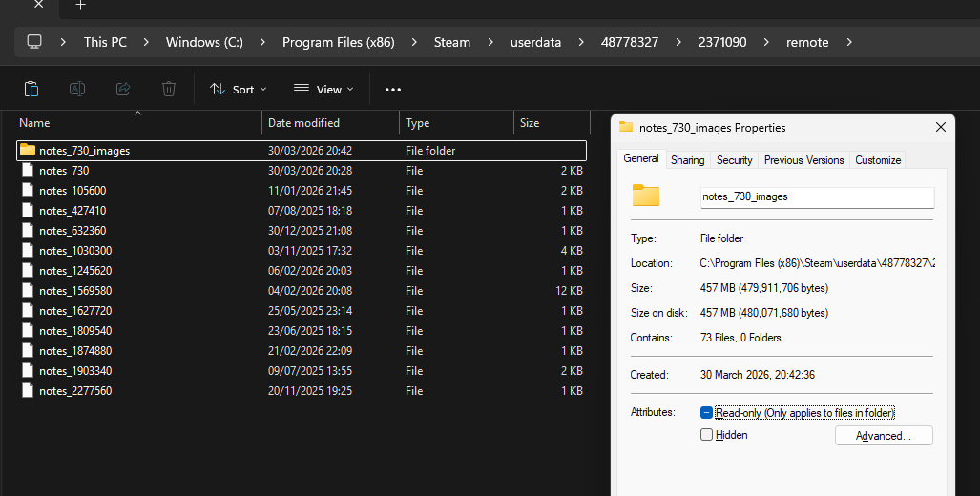
Task: Select the notes_730_images folder icon in list
Action: tap(28, 151)
